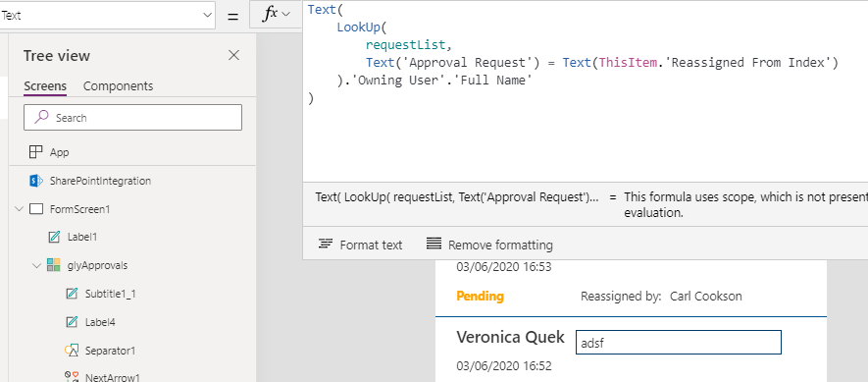Screen dimensions: 868x382
Task: Switch to the Screens tab
Action: click(45, 86)
